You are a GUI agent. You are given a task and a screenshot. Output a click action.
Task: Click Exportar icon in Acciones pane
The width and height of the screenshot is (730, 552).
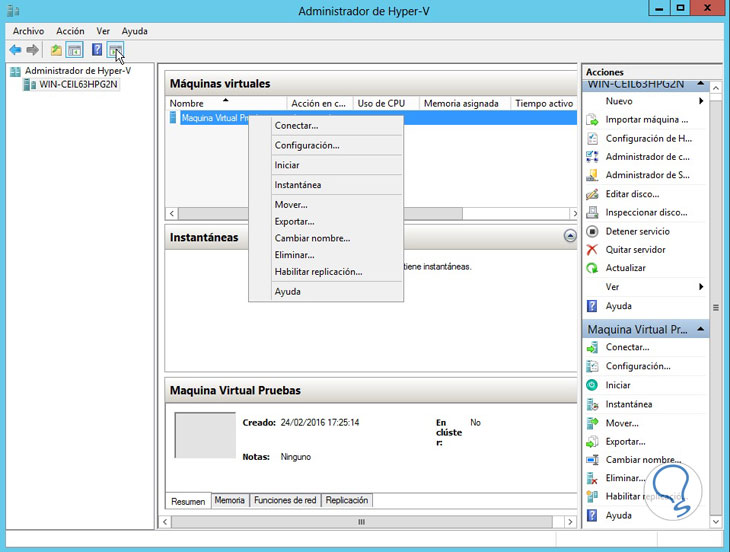(x=592, y=442)
